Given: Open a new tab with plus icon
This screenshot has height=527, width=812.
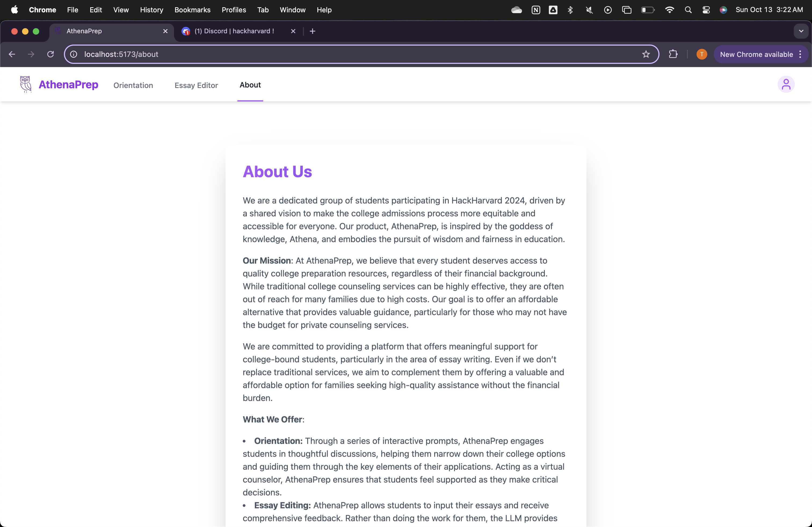Looking at the screenshot, I should click(x=312, y=31).
